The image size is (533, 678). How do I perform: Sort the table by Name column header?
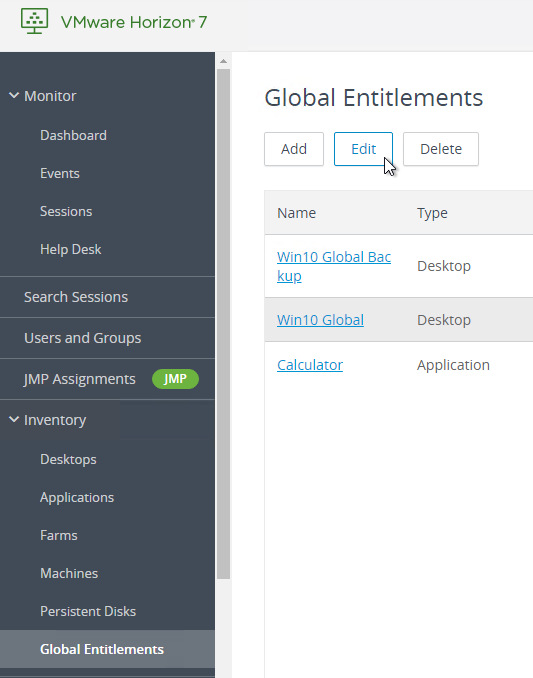tap(297, 213)
